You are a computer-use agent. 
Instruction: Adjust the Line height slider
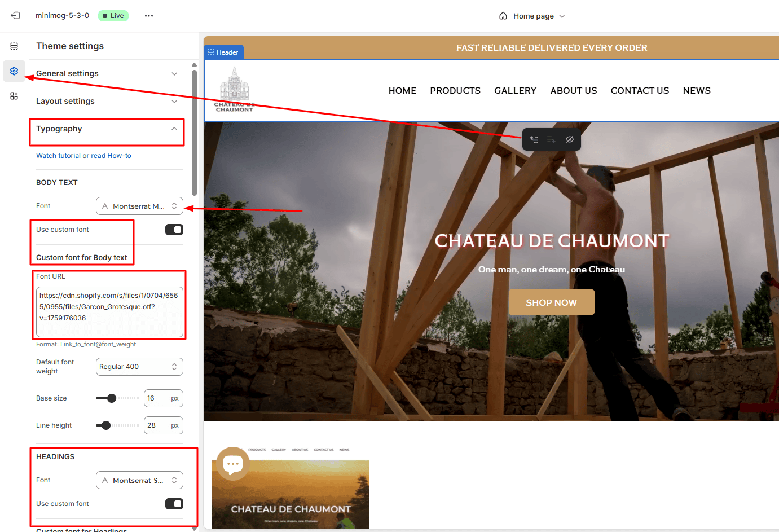[x=106, y=425]
